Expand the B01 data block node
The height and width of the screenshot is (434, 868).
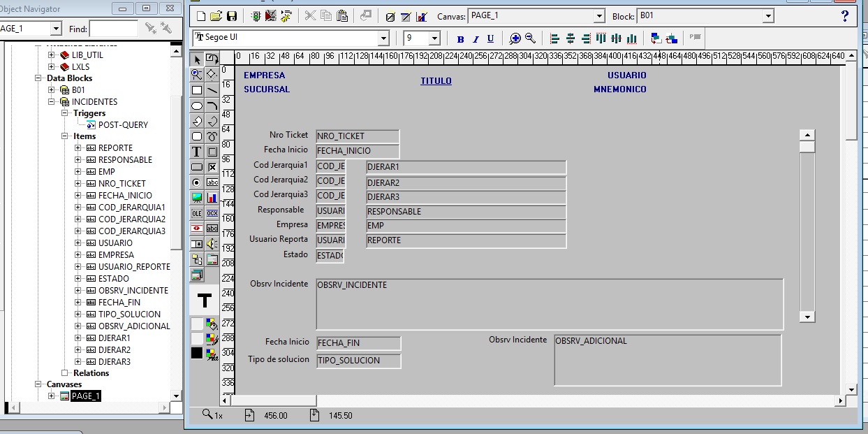pos(51,90)
